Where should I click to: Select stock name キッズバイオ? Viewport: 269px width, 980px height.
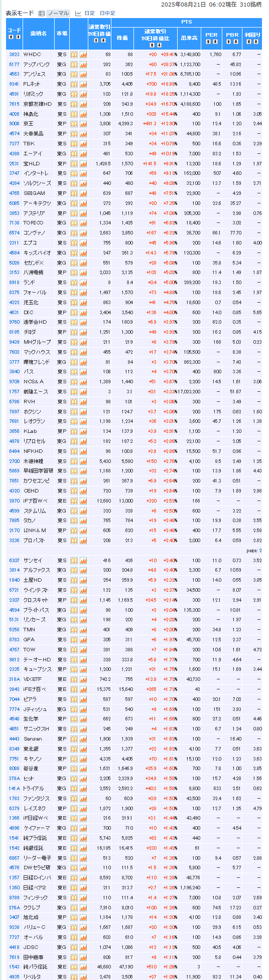pos(36,253)
